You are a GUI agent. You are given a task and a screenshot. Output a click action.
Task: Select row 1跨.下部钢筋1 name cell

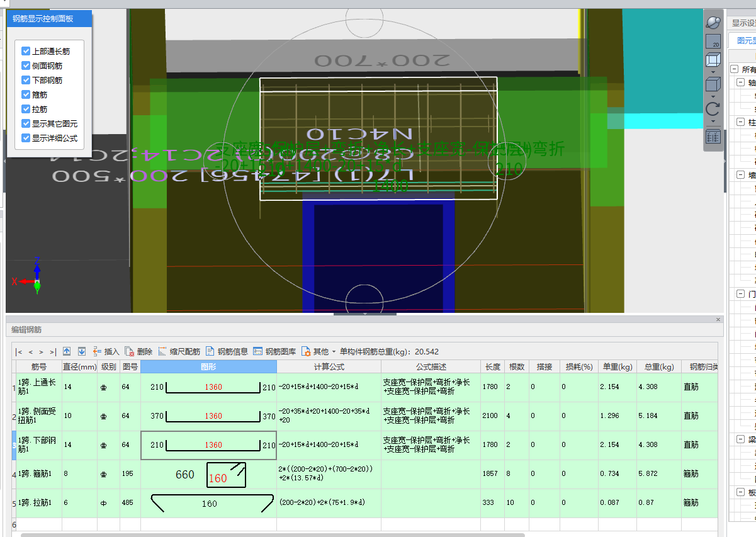[x=39, y=445]
